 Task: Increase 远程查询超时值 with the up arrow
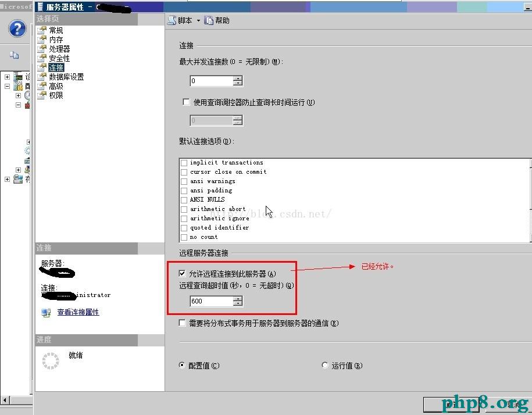pyautogui.click(x=238, y=298)
